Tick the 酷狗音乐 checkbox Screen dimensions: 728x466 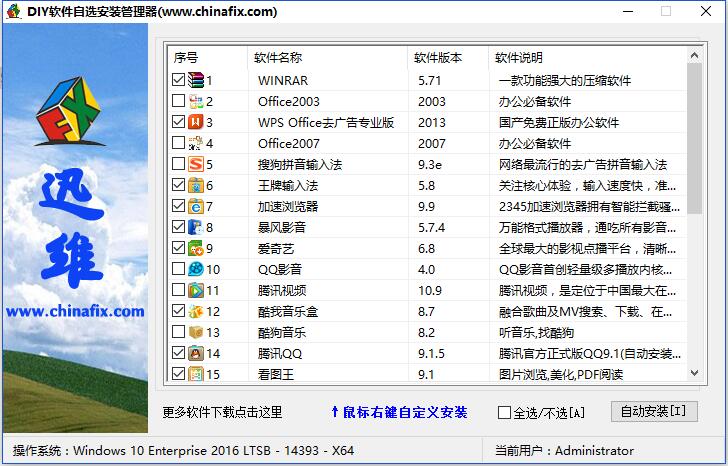[178, 331]
